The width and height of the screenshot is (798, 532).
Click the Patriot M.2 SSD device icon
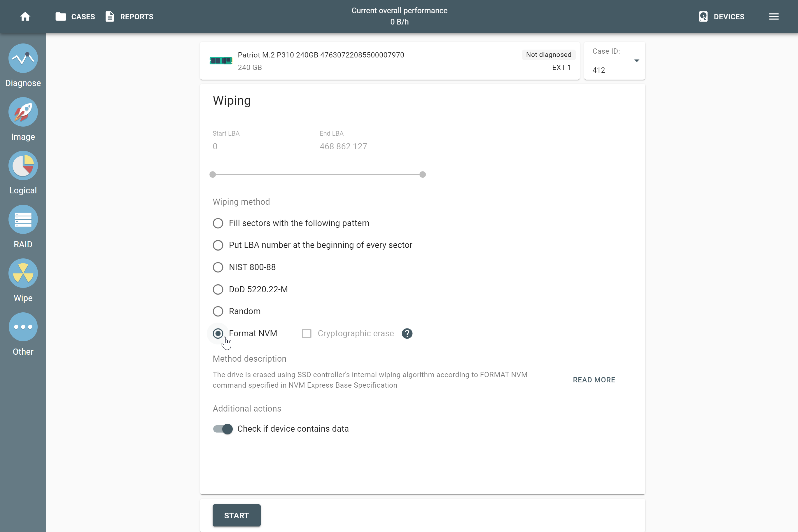click(220, 61)
